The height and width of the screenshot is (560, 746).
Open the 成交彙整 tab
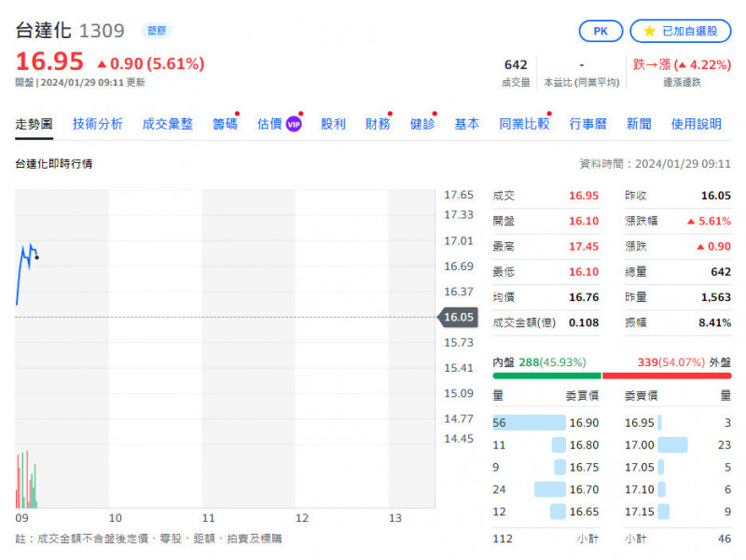pos(168,124)
